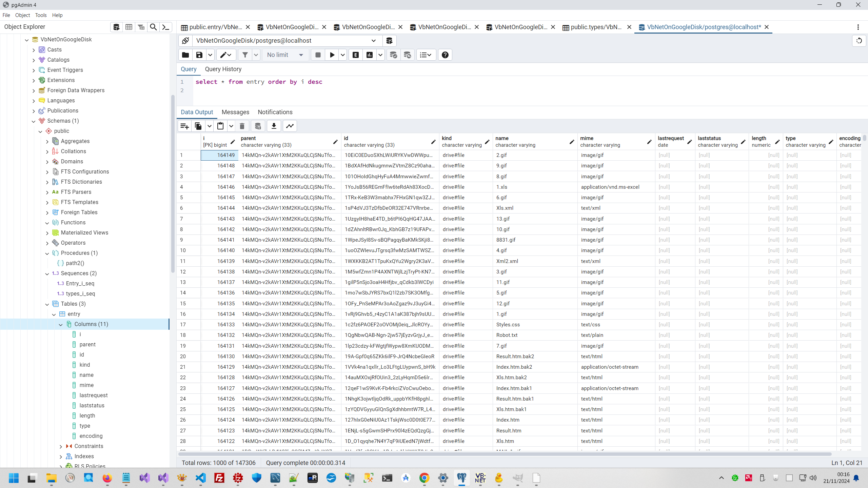Click the horizontal scrollbar under results
868x488 pixels.
point(505,454)
